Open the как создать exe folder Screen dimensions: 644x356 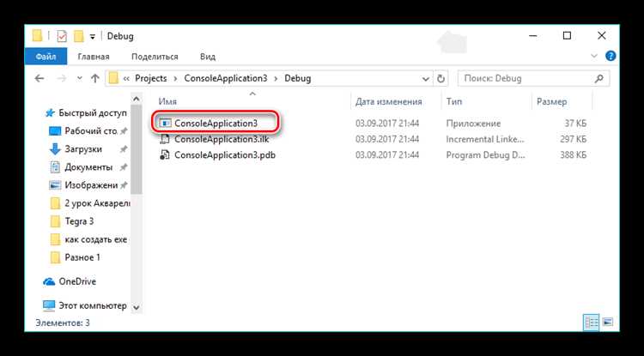[x=96, y=239]
